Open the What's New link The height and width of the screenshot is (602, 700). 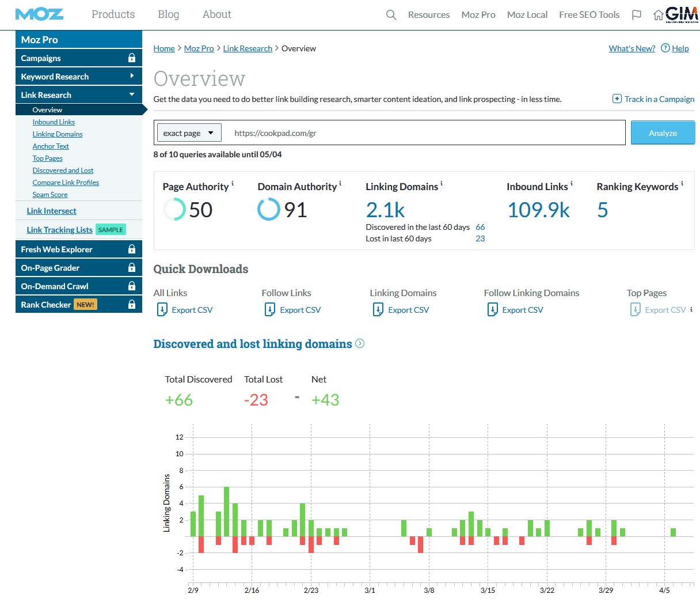tap(632, 48)
